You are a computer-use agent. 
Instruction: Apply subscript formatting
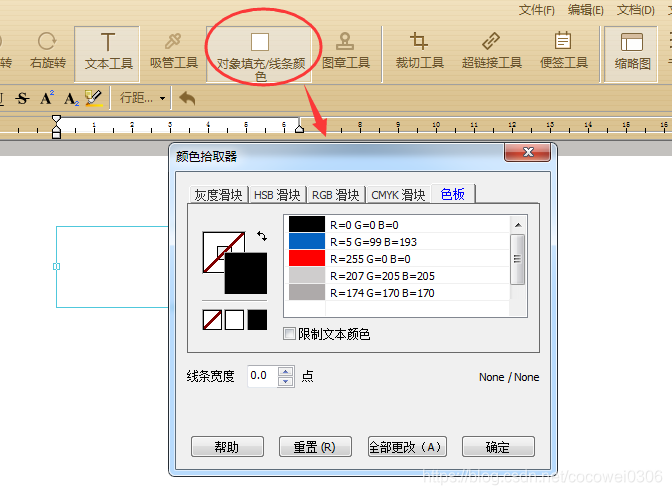pos(71,99)
